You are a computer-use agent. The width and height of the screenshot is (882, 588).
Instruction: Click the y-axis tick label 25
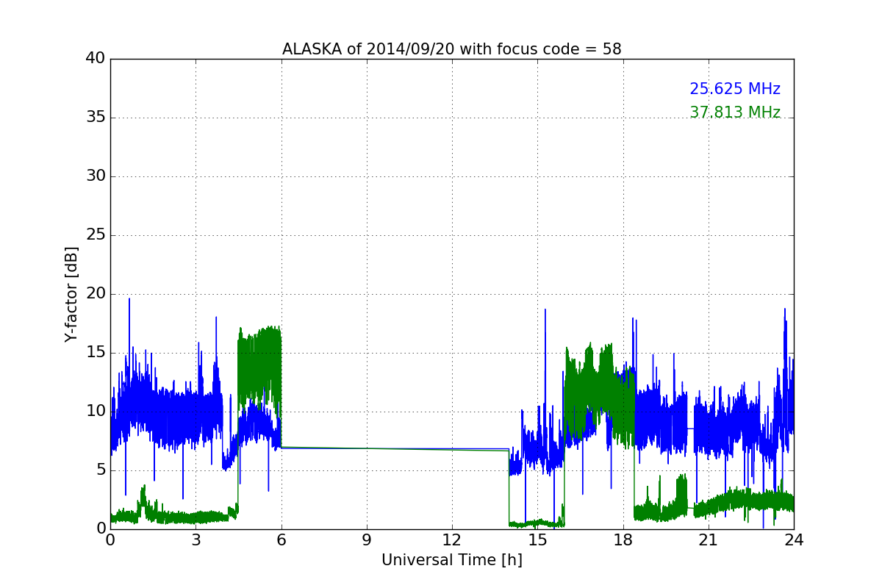(x=96, y=235)
